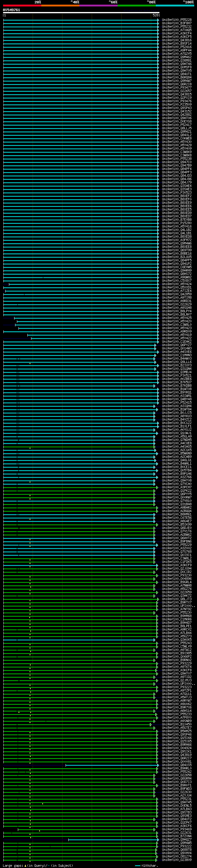Click hit label UniRef100_B9SF14
Viewport: 197px width, 868px height.
tap(176, 43)
